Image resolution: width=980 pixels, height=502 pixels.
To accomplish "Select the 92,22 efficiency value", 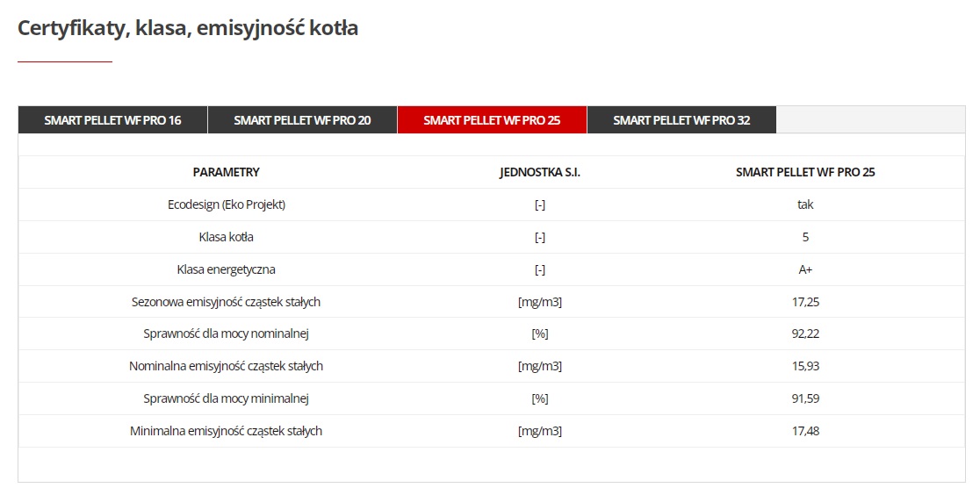I will 805,333.
